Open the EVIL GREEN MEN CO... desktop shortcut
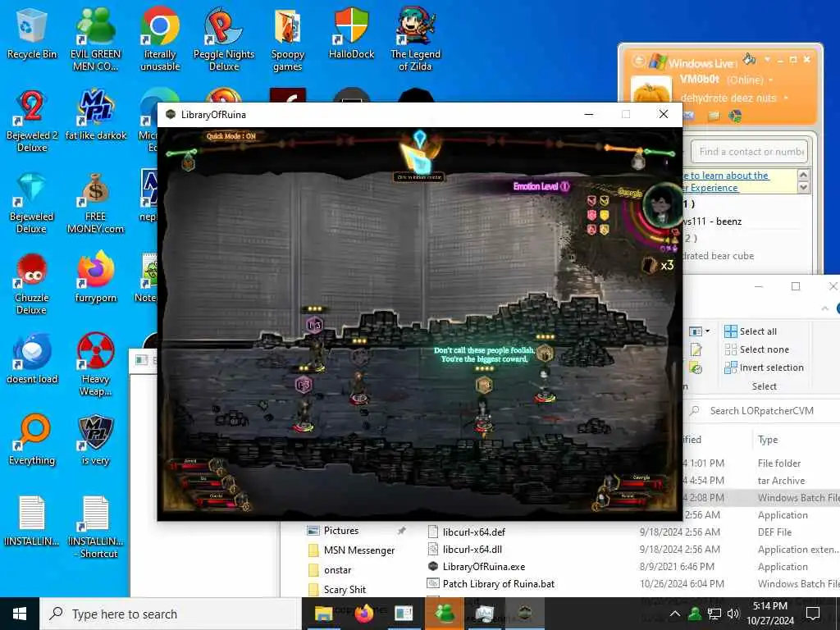The width and height of the screenshot is (840, 630). coord(96,39)
